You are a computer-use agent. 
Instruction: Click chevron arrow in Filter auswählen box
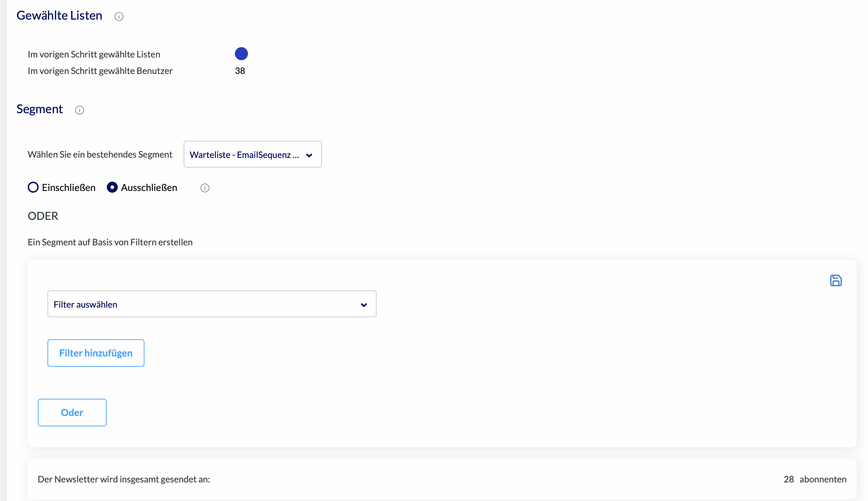pyautogui.click(x=364, y=305)
